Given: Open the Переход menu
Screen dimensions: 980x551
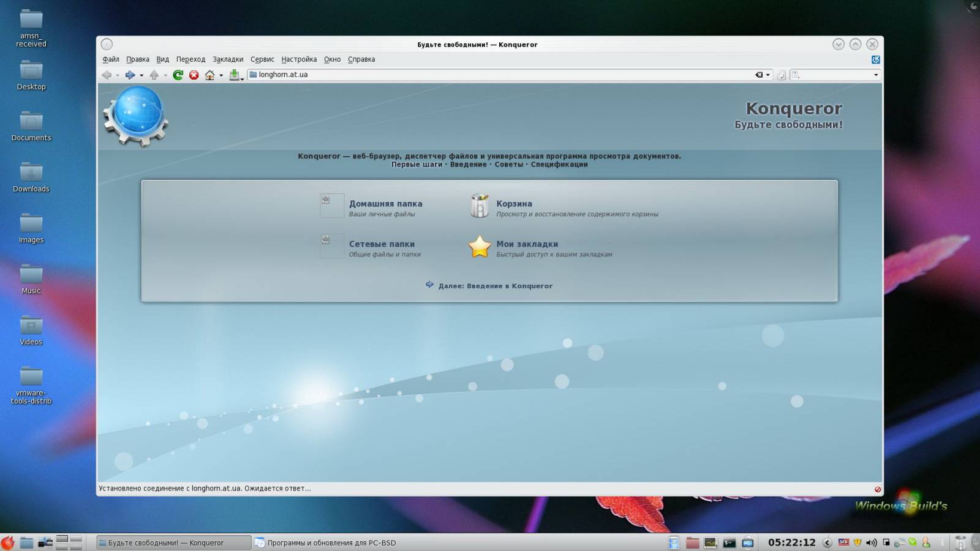Looking at the screenshot, I should 190,59.
